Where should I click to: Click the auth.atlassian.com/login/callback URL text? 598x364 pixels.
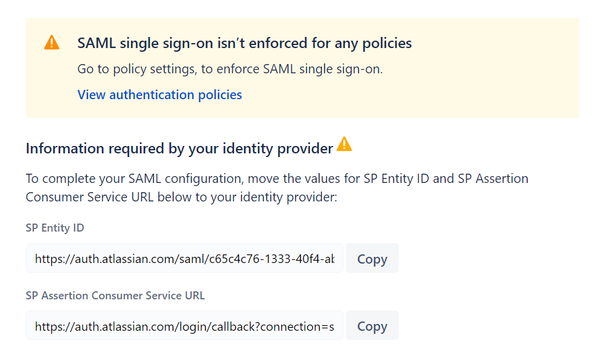click(185, 326)
